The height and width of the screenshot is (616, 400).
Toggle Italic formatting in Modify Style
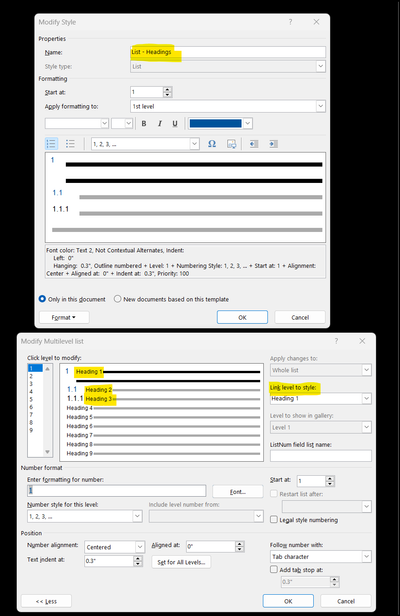tap(160, 123)
